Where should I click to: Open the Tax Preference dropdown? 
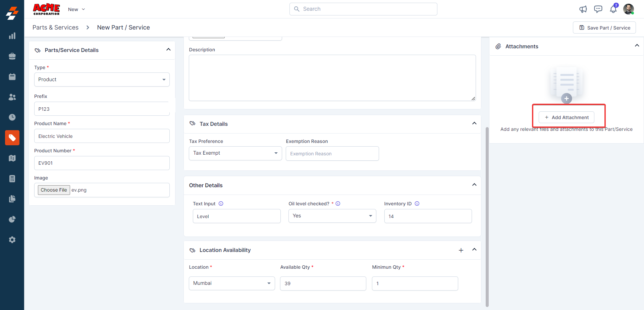click(x=235, y=153)
